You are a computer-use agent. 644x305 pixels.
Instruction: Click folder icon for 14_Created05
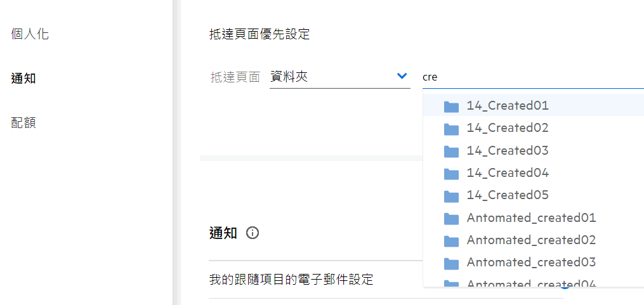[451, 195]
